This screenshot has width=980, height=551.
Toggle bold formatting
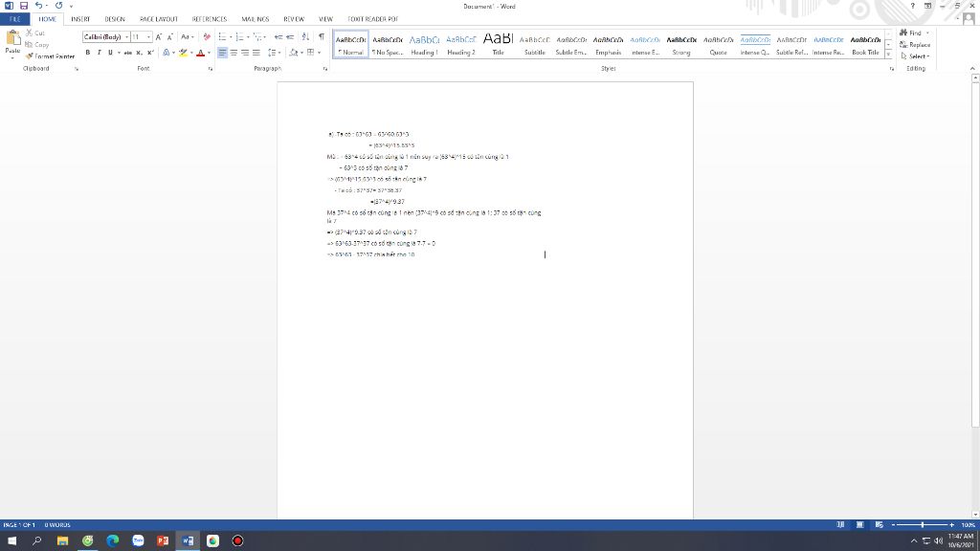tap(87, 53)
